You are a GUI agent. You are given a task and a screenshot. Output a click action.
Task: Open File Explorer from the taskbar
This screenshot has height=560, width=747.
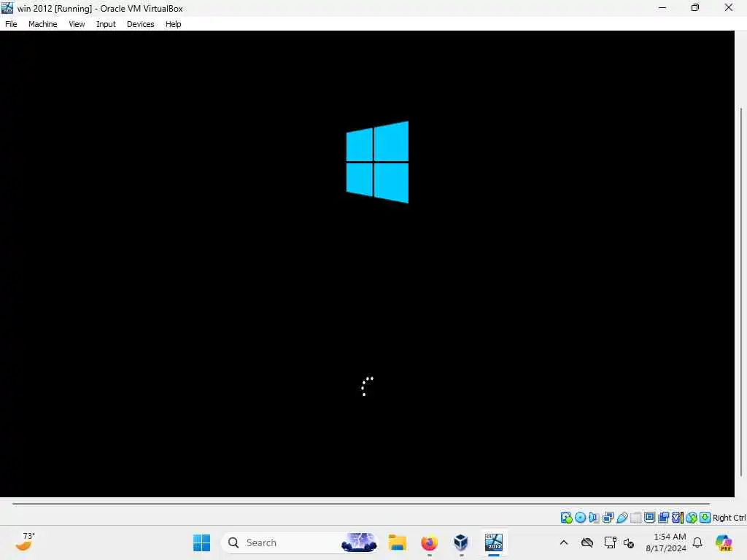(x=397, y=542)
